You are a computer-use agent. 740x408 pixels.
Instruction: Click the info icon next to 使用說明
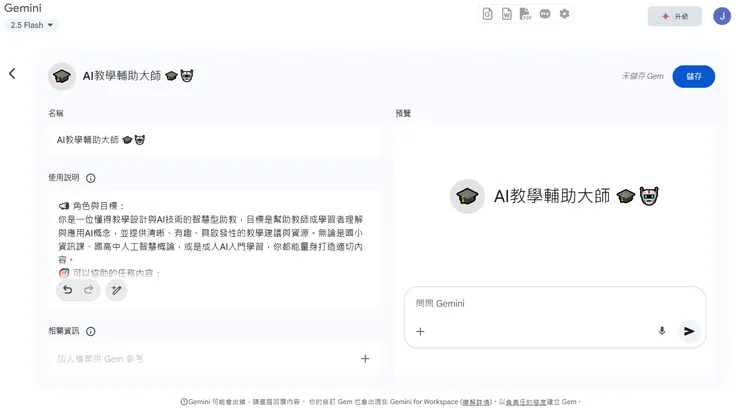coord(91,178)
